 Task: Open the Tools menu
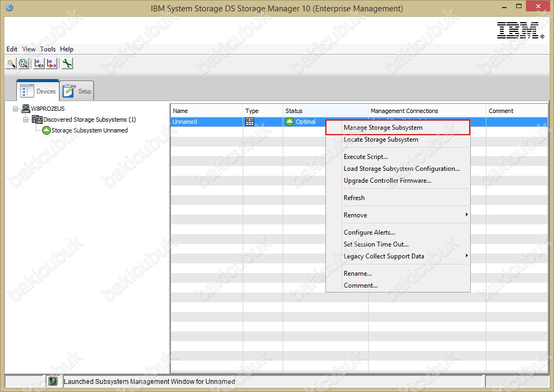point(48,49)
